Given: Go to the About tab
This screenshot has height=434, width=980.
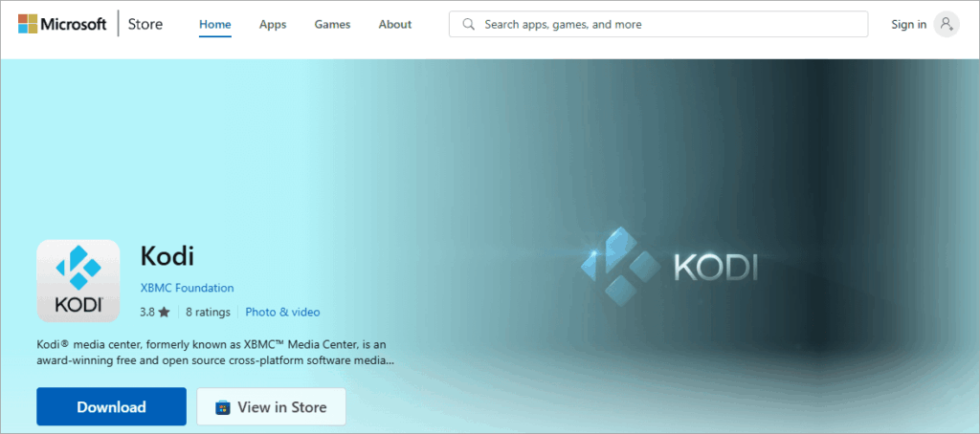Looking at the screenshot, I should pos(395,24).
